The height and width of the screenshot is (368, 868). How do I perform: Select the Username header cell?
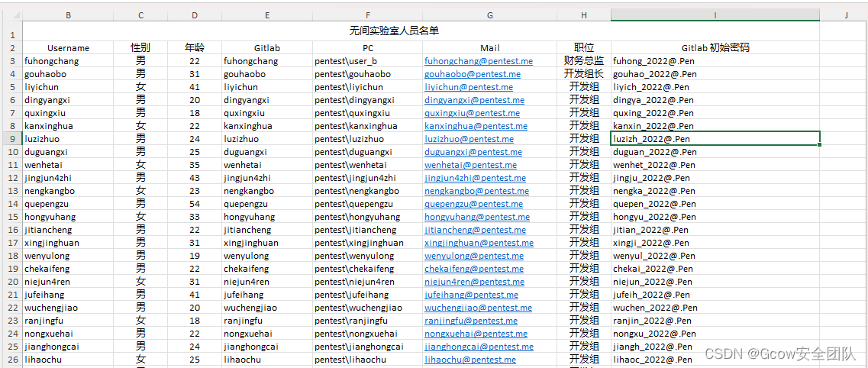pos(68,48)
